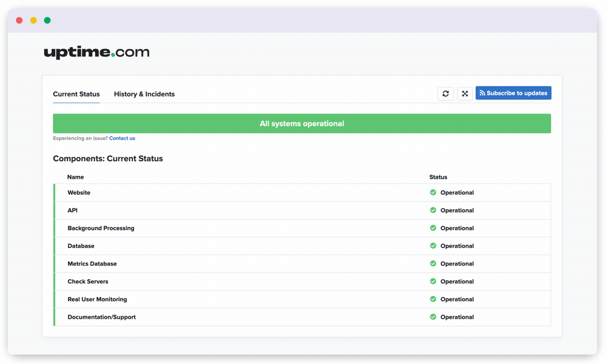
Task: Click the RSS icon in Subscribe button
Action: [x=482, y=93]
